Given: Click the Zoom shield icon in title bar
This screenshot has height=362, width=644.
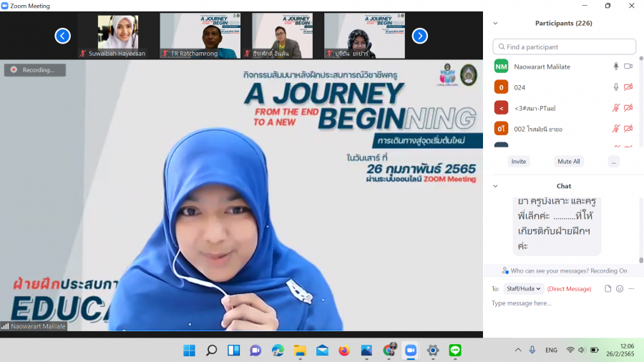Looking at the screenshot, I should coord(5,6).
